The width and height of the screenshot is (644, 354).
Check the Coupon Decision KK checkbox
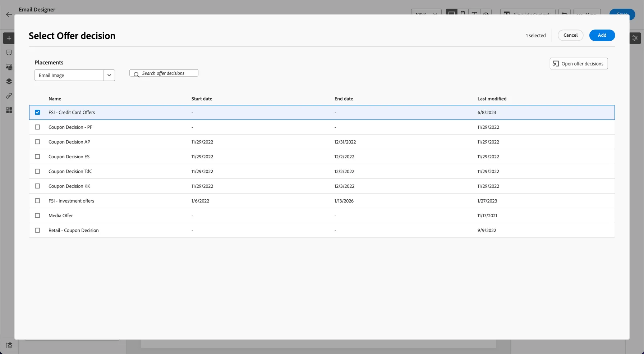(37, 186)
